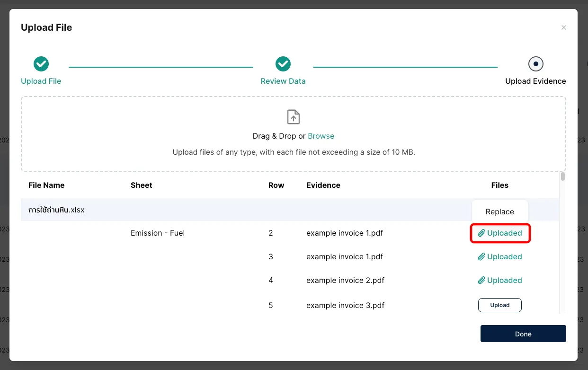Click the Evidence column header
The width and height of the screenshot is (588, 370).
tap(323, 185)
